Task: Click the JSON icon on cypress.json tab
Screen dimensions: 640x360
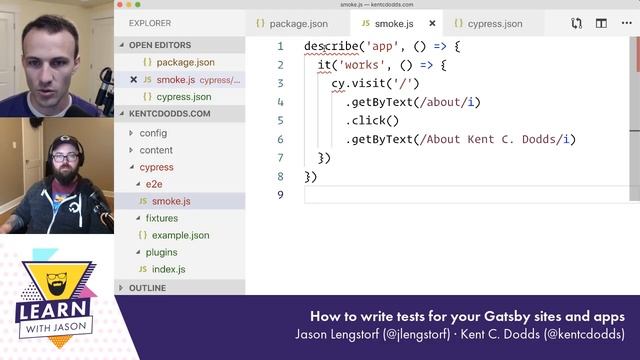Action: coord(458,23)
